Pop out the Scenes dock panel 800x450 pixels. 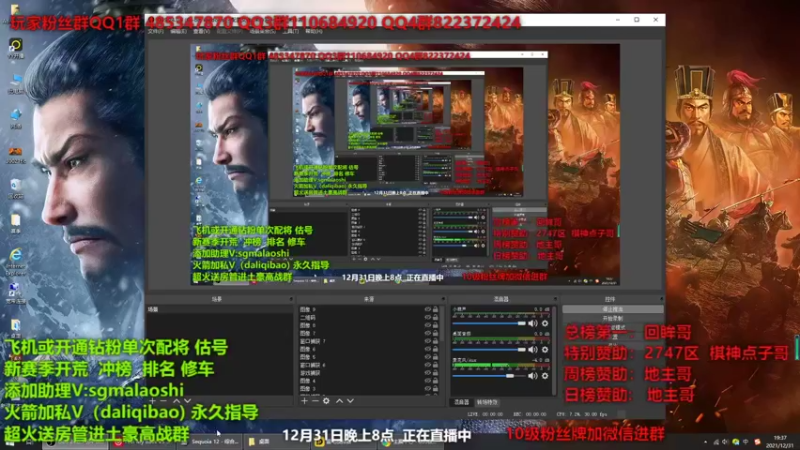click(x=291, y=299)
